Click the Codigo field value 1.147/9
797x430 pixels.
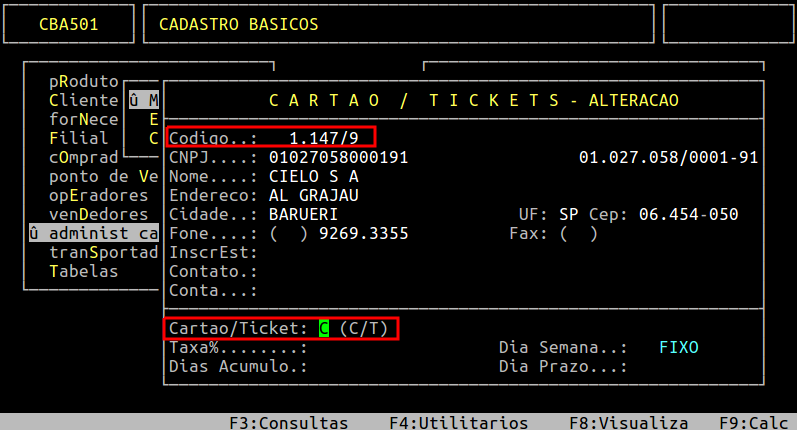[323, 138]
